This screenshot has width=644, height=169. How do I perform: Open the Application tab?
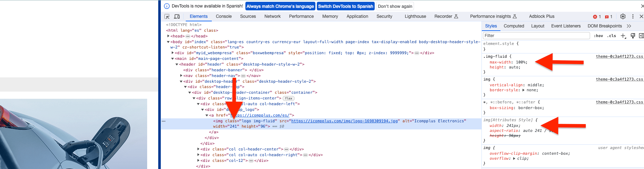(x=357, y=16)
